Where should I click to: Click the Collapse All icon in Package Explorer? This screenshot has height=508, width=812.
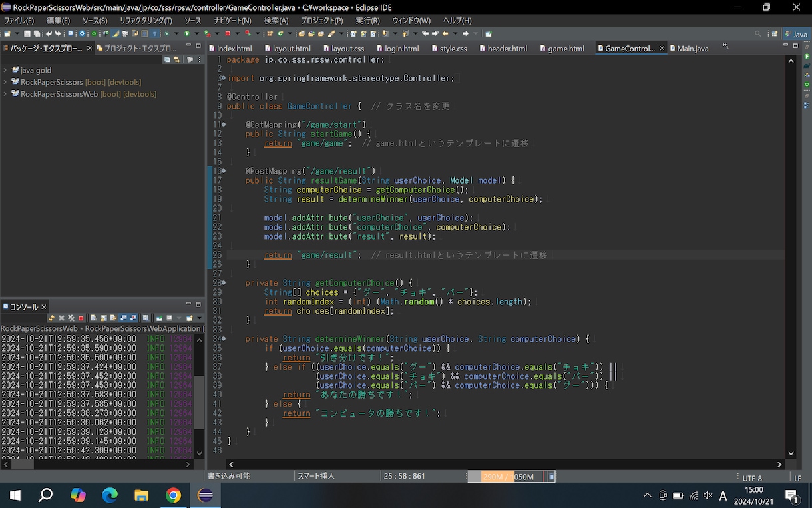point(167,59)
